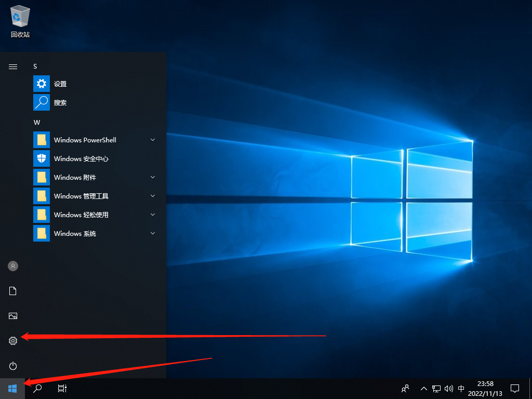Click the Windows 管理工具 folder entry

click(x=95, y=196)
